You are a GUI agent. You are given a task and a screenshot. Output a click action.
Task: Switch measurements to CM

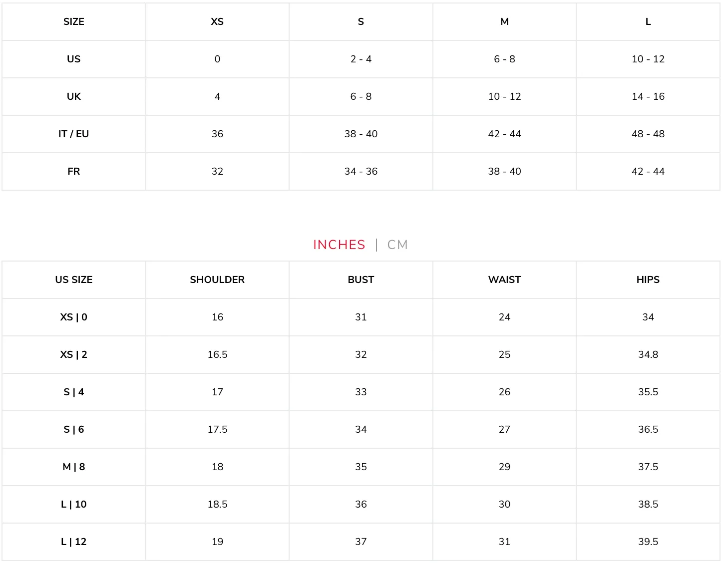pyautogui.click(x=397, y=245)
